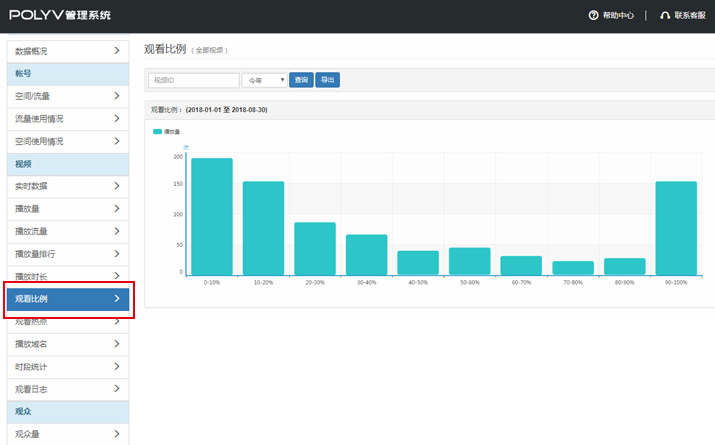Click the 帮助中心 help icon
Image resolution: width=715 pixels, height=445 pixels.
tap(593, 16)
